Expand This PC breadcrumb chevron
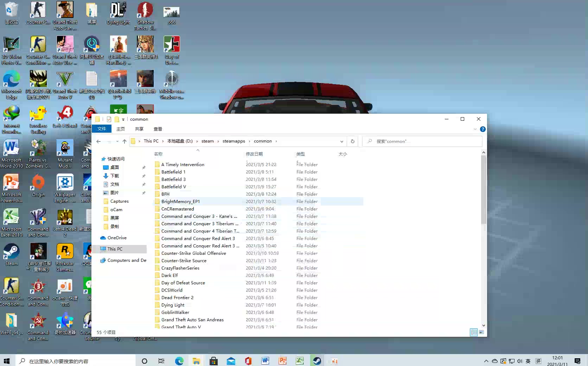 [163, 141]
